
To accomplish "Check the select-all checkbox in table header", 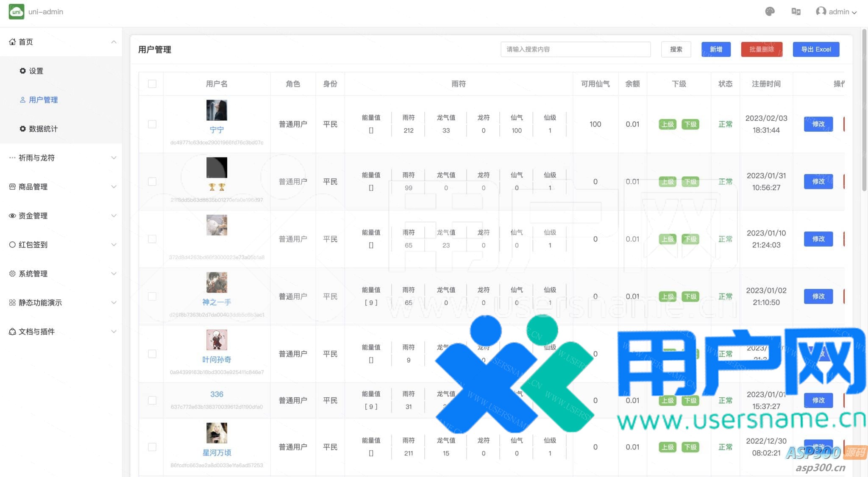I will tap(152, 84).
